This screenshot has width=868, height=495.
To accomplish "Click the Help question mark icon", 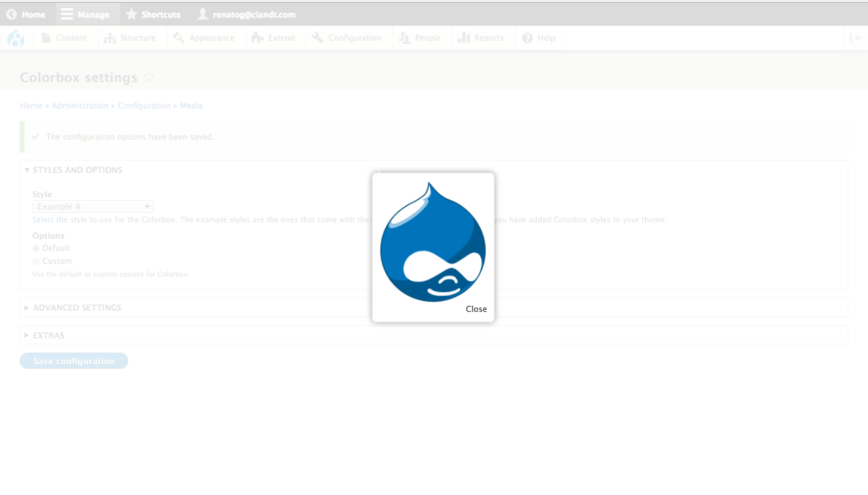I will [x=528, y=38].
